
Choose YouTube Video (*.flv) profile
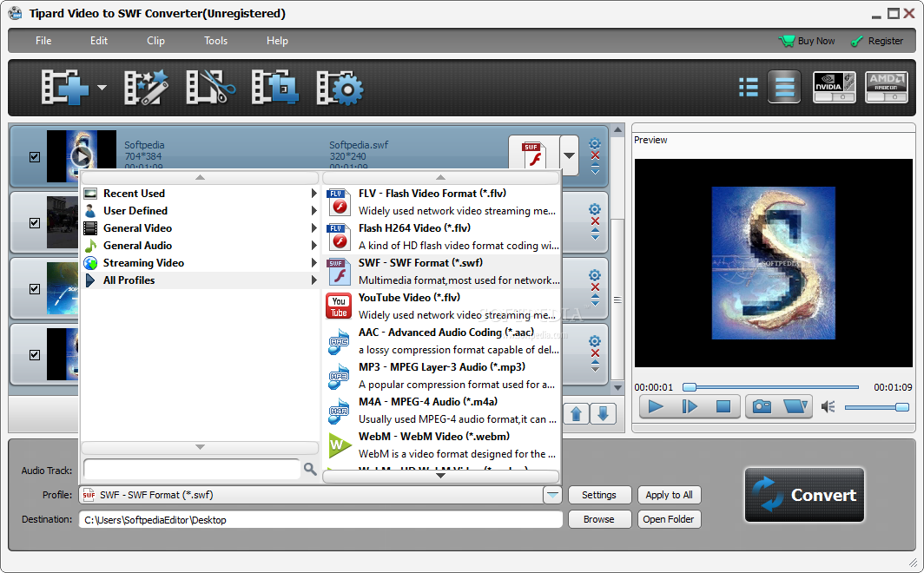441,306
